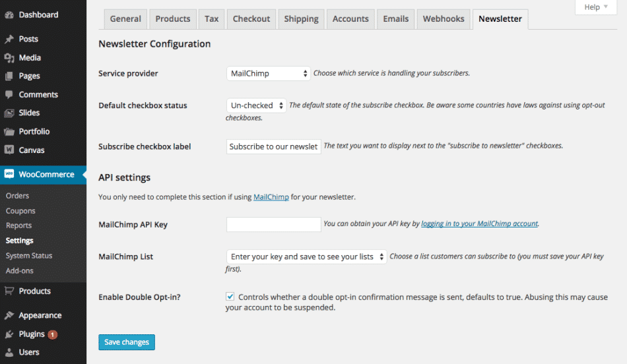Image resolution: width=627 pixels, height=364 pixels.
Task: Open the Dashboard menu label
Action: point(38,15)
